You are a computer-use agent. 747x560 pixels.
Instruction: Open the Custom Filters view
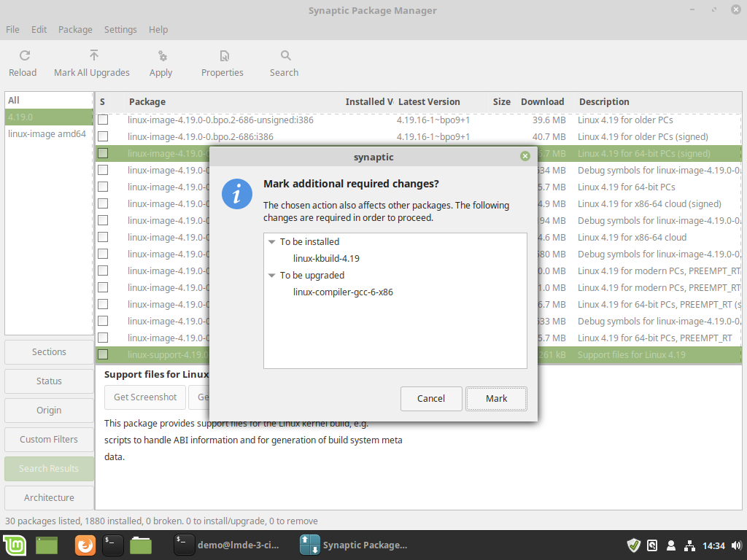point(49,439)
